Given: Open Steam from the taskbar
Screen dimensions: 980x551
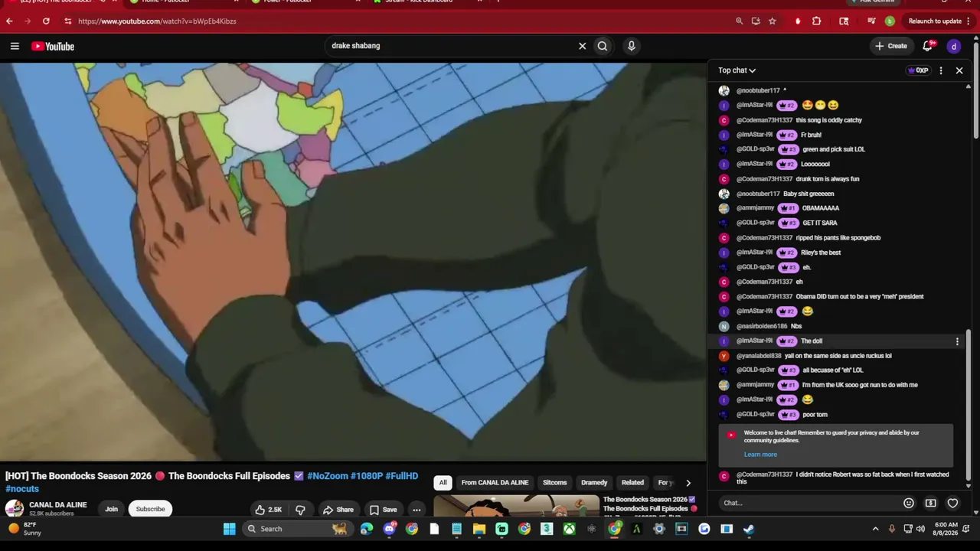Looking at the screenshot, I should click(x=749, y=529).
